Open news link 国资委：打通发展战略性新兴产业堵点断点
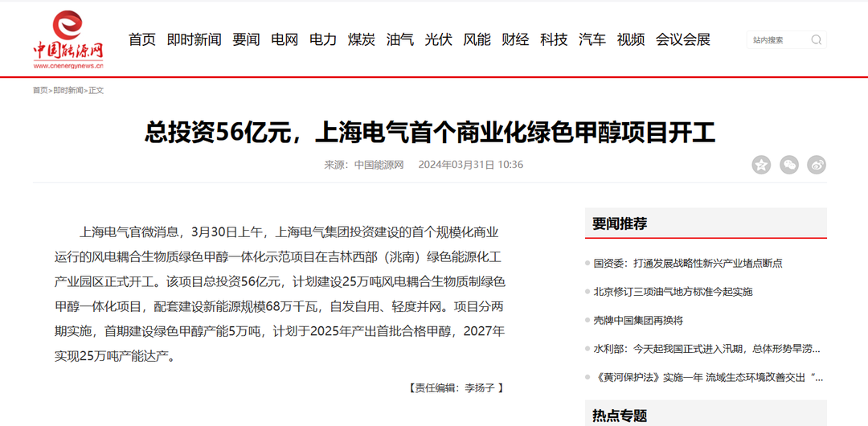The image size is (868, 426). pos(688,263)
